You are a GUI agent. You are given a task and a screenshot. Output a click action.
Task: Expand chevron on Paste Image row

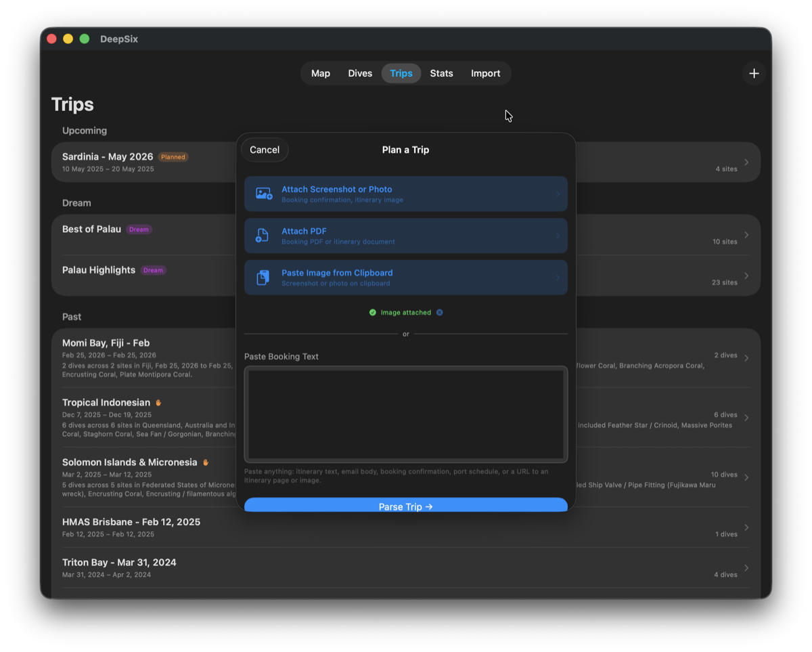coord(558,278)
